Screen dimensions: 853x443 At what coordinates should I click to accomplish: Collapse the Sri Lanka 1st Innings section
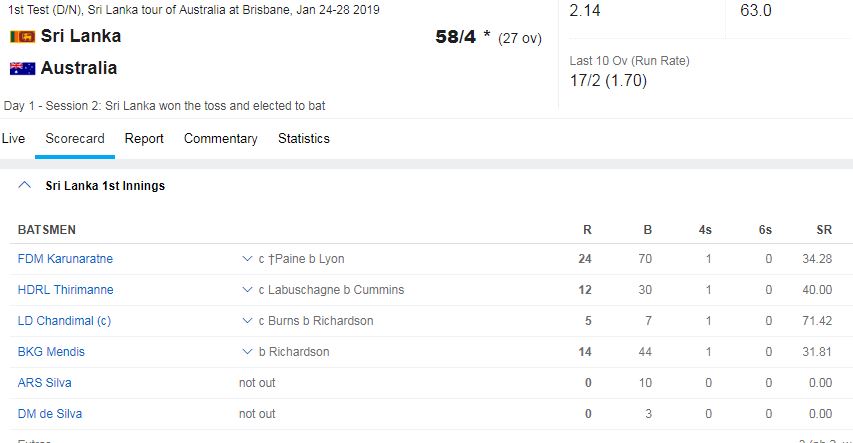pos(24,185)
